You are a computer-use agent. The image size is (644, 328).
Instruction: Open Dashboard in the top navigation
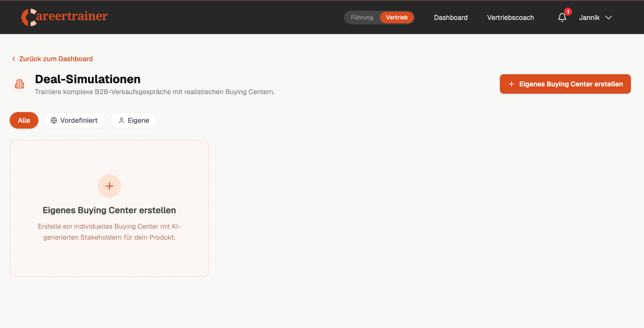coord(451,17)
